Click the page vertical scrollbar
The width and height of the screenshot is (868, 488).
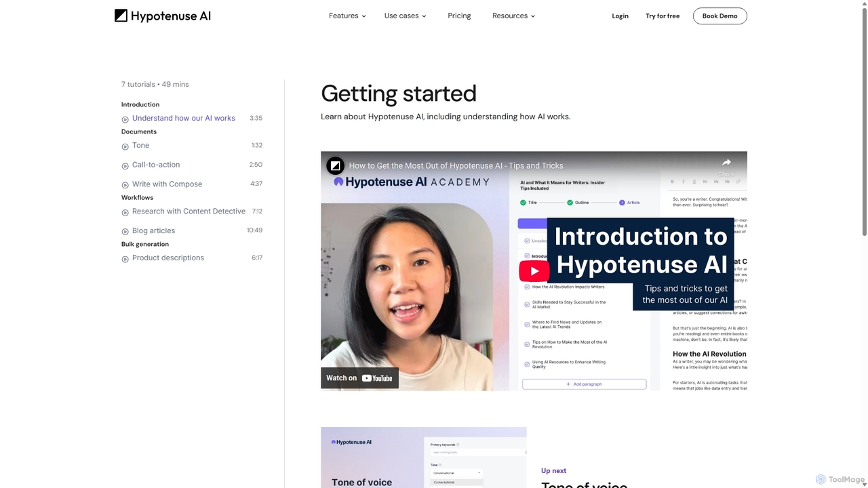point(864,122)
